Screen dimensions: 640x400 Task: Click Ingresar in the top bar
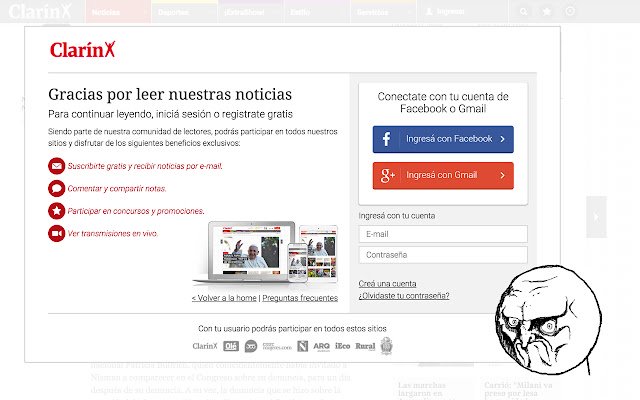(451, 12)
